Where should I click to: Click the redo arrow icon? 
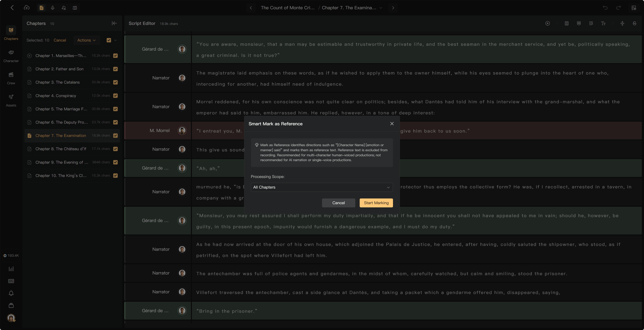pyautogui.click(x=618, y=8)
